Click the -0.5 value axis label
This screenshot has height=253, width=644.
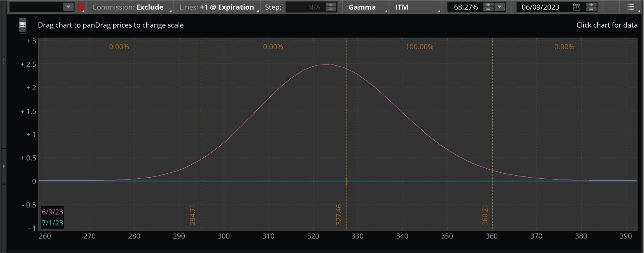[x=29, y=205]
